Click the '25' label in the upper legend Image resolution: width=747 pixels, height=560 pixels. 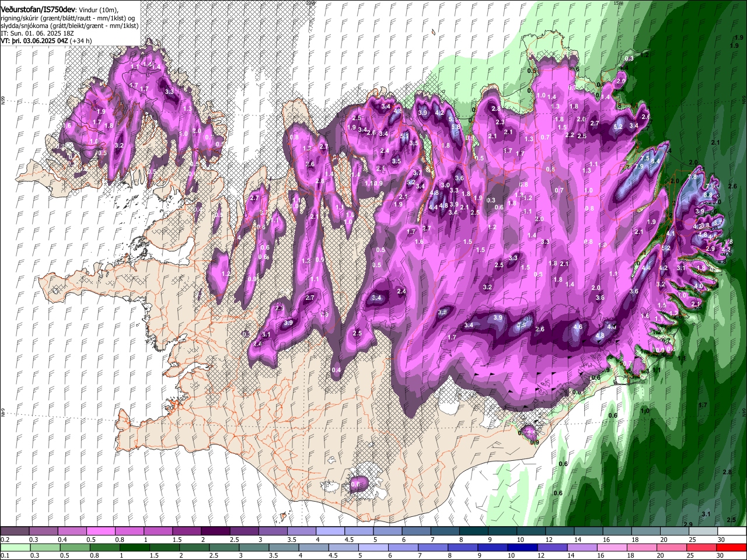tap(692, 540)
